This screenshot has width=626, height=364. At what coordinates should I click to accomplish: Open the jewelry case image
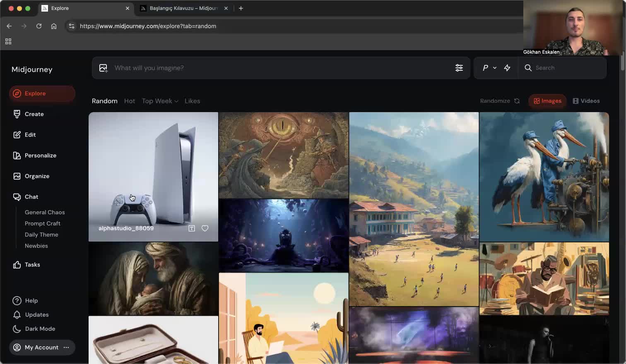tap(153, 340)
